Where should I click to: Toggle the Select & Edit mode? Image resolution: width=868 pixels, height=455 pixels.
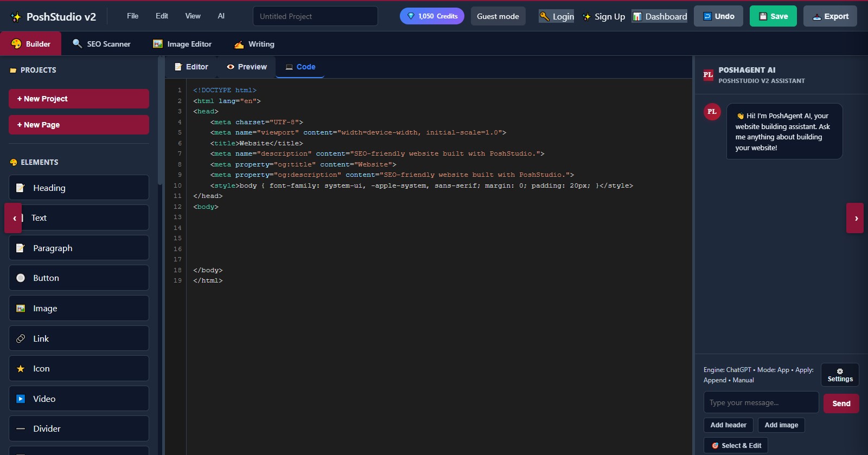click(x=736, y=445)
